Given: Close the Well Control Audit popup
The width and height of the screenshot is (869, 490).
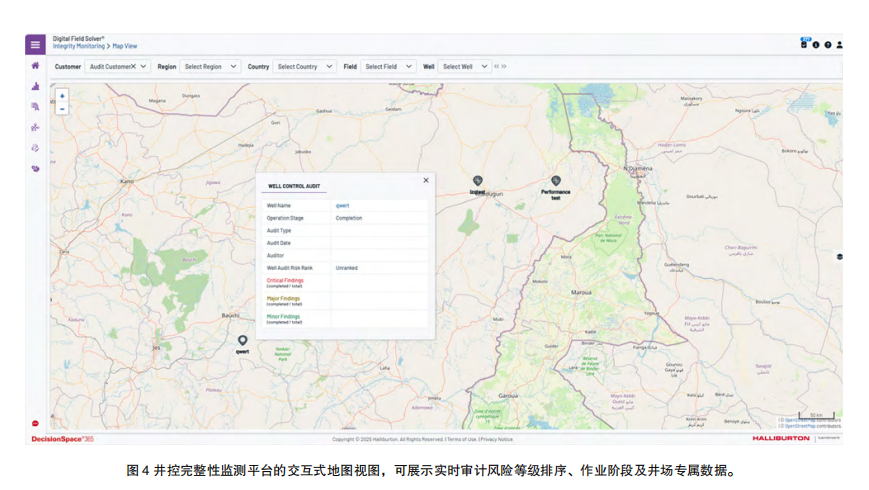Looking at the screenshot, I should 426,181.
